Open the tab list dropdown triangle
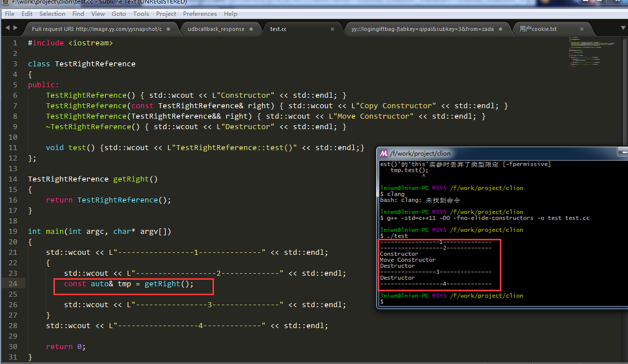The width and height of the screenshot is (628, 364). (x=623, y=29)
